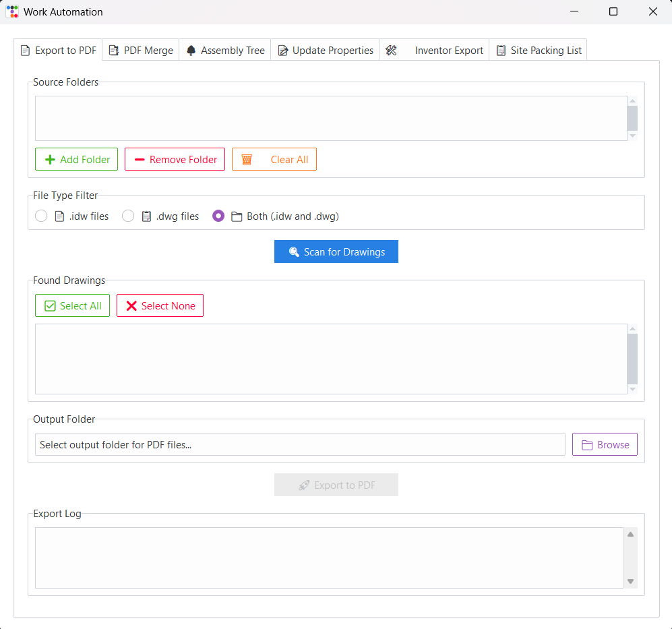Screen dimensions: 672x629
Task: Minimize the Work Automation window
Action: click(x=574, y=11)
